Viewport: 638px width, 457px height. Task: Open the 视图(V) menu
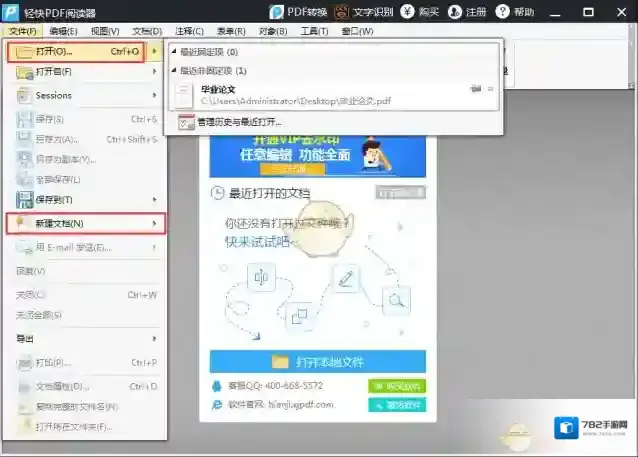point(105,31)
